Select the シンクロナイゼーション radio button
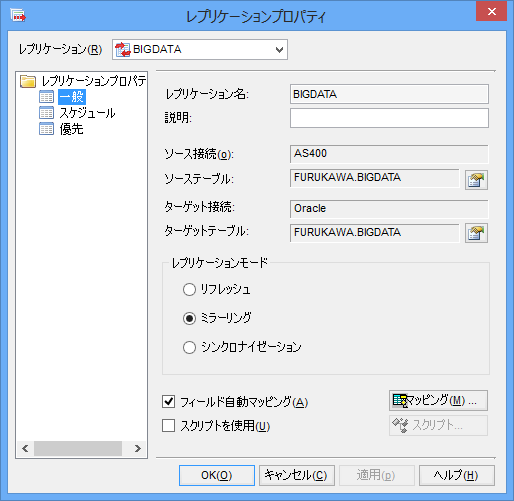 (189, 347)
